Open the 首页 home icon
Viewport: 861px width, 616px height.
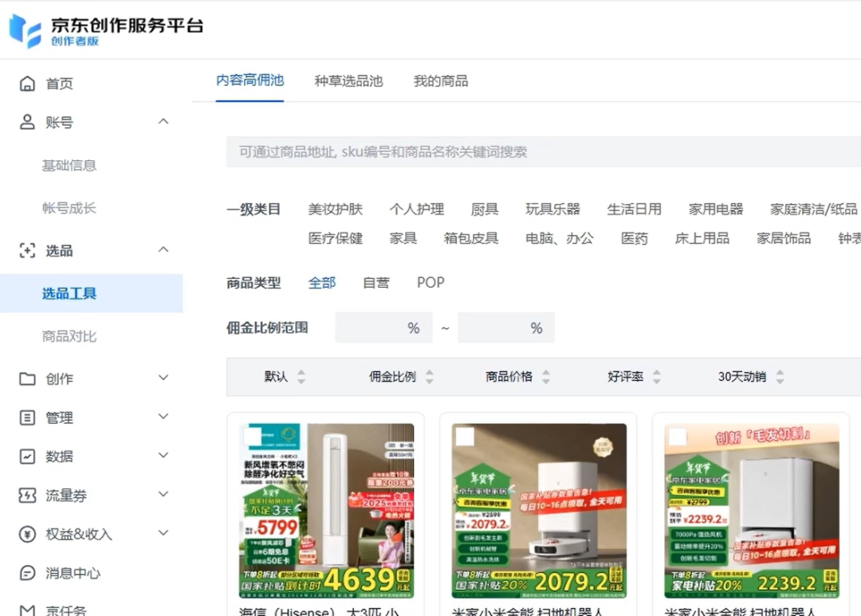(27, 84)
